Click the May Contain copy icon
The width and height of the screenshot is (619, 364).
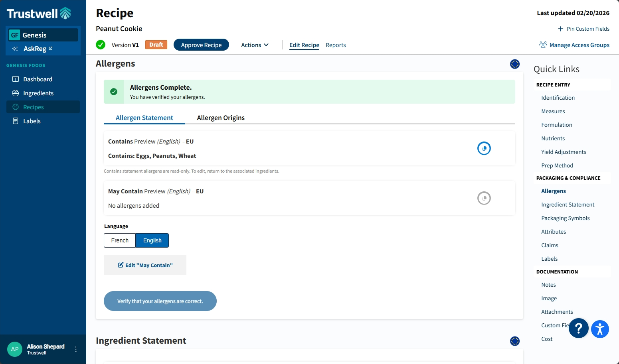click(484, 198)
